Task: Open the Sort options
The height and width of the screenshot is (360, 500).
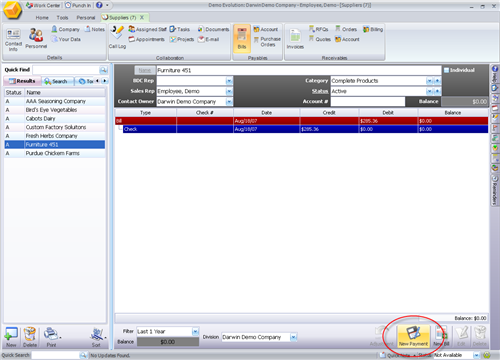Action: (x=97, y=337)
